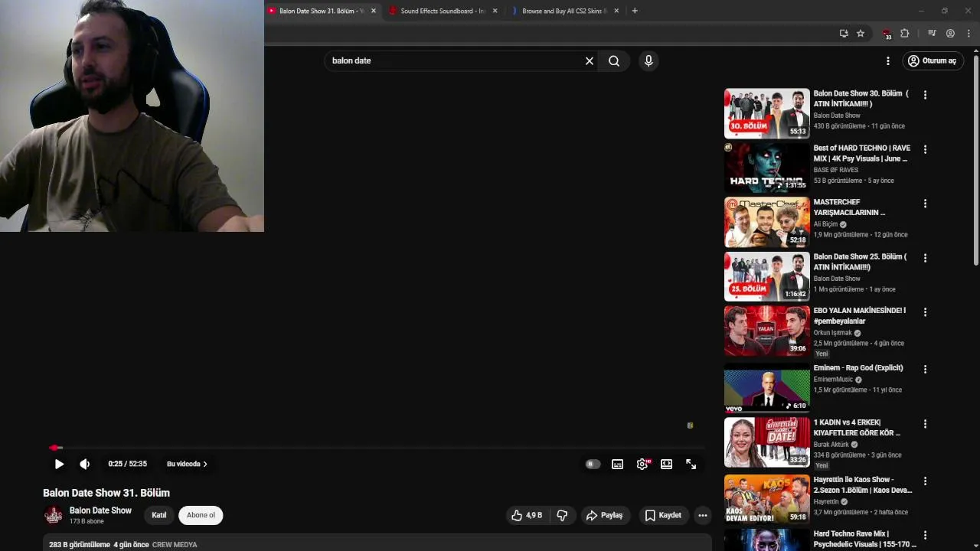The image size is (980, 551).
Task: Mute the video volume speaker icon
Action: pyautogui.click(x=84, y=464)
